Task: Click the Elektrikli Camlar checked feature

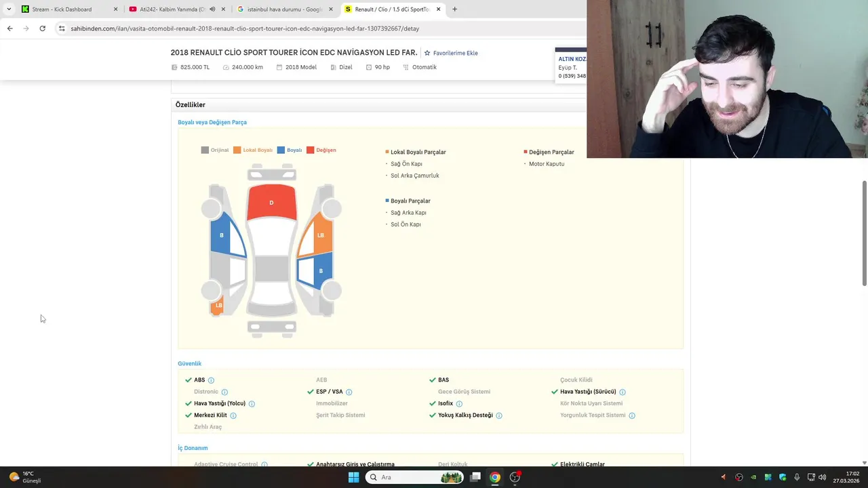Action: pyautogui.click(x=578, y=464)
